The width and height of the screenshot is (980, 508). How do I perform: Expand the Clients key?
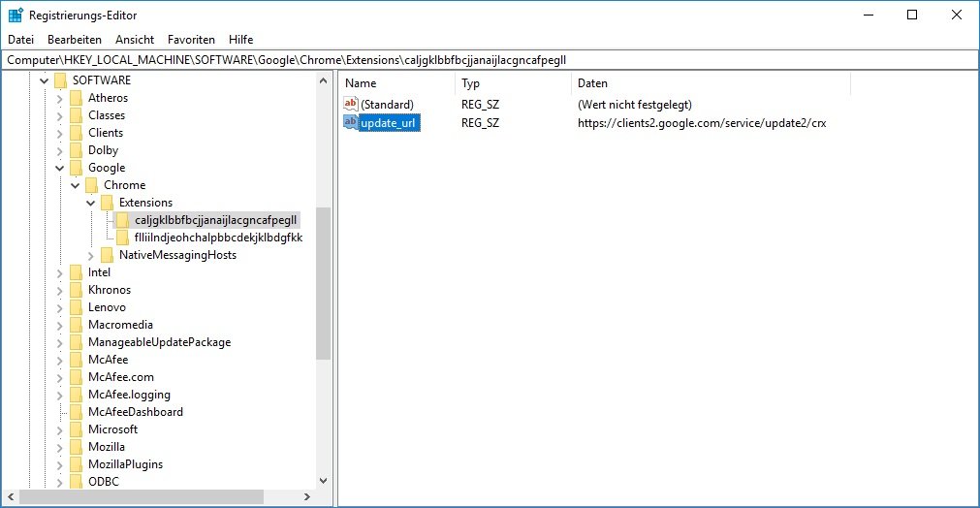tap(59, 133)
